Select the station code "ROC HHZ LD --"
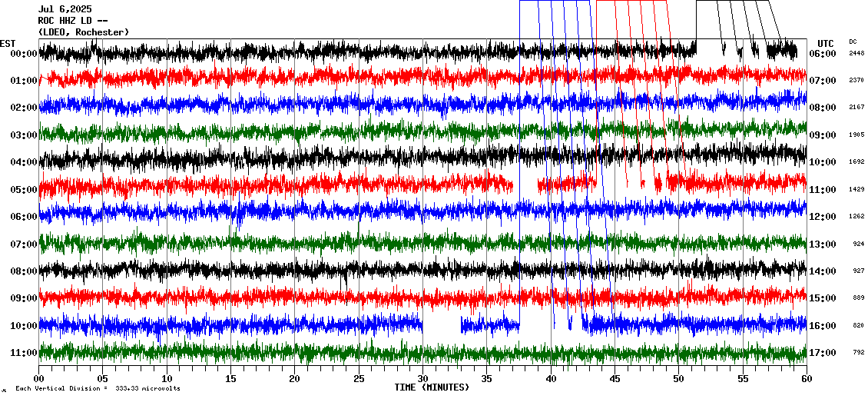 (x=72, y=21)
